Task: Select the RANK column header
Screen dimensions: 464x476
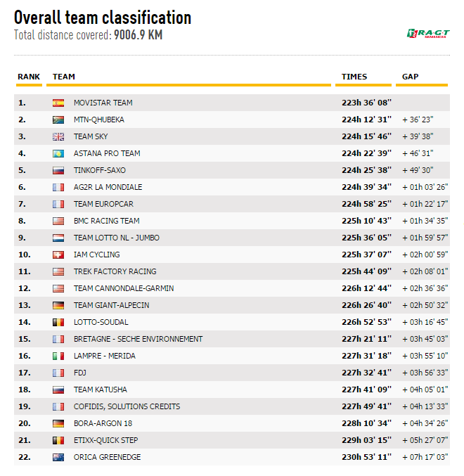Action: [29, 77]
